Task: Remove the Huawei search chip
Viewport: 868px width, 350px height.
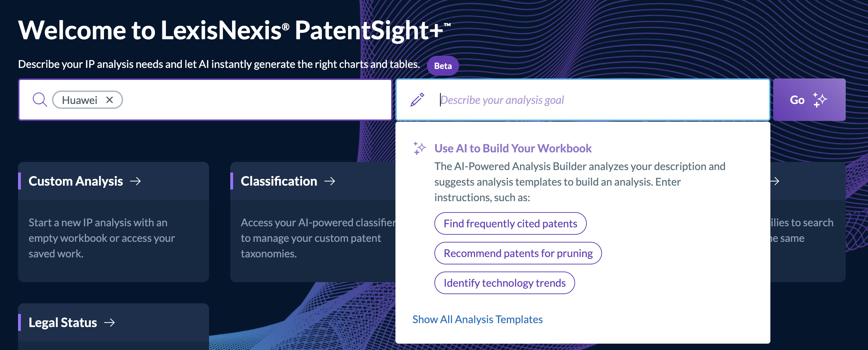Action: (110, 100)
